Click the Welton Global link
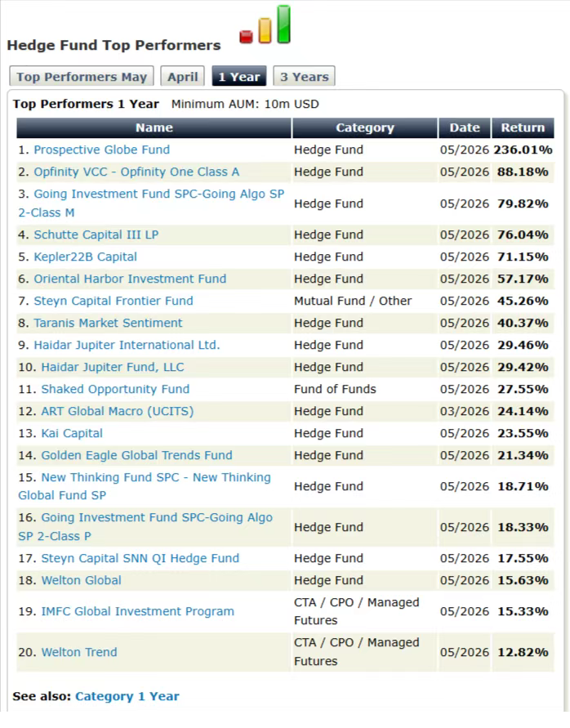Viewport: 570px width, 728px height. [81, 581]
